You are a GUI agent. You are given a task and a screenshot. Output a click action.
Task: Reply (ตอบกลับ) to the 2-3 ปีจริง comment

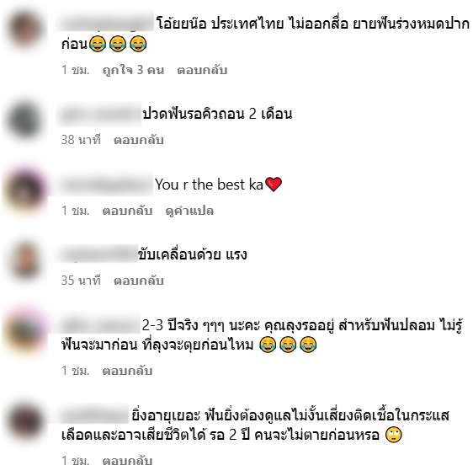127,371
